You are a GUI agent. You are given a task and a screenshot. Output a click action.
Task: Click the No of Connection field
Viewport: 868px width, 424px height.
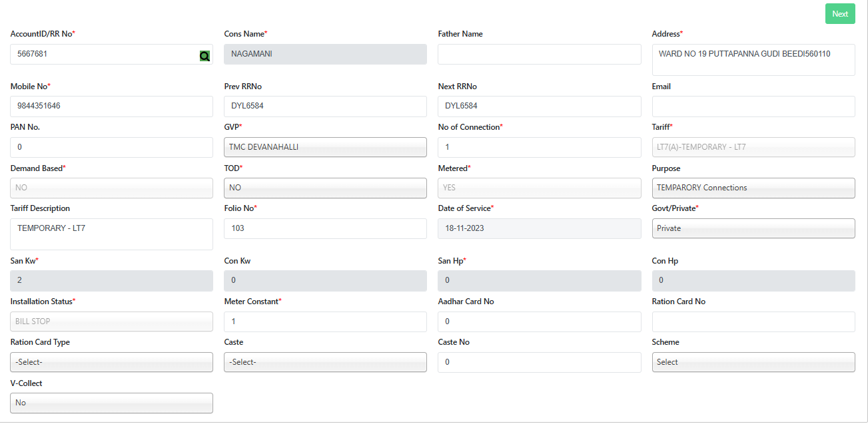tap(540, 147)
